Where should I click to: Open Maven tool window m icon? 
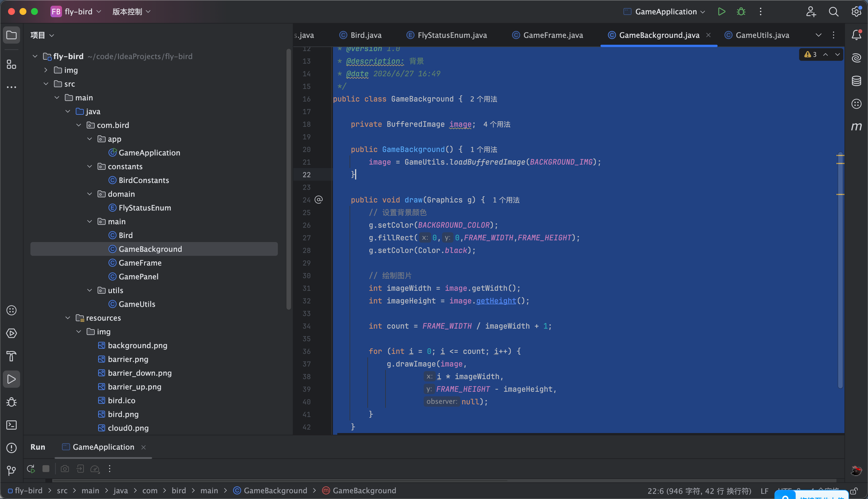click(x=856, y=127)
